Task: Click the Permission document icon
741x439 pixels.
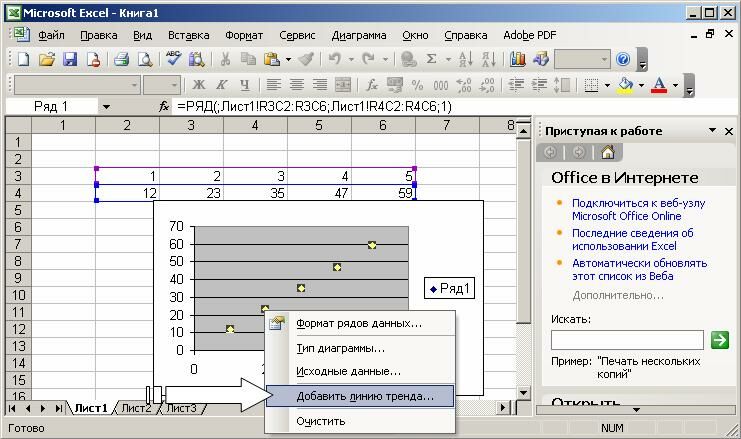Action: pos(94,60)
